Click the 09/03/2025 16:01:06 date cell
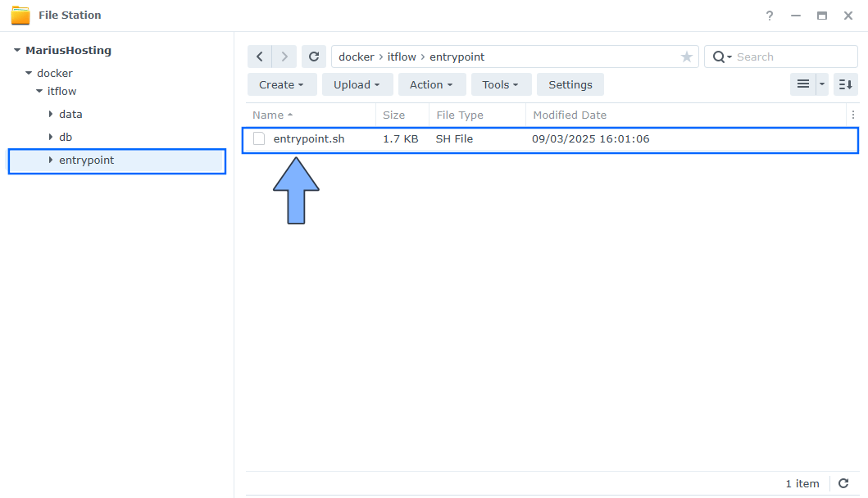This screenshot has height=498, width=868. pyautogui.click(x=591, y=139)
